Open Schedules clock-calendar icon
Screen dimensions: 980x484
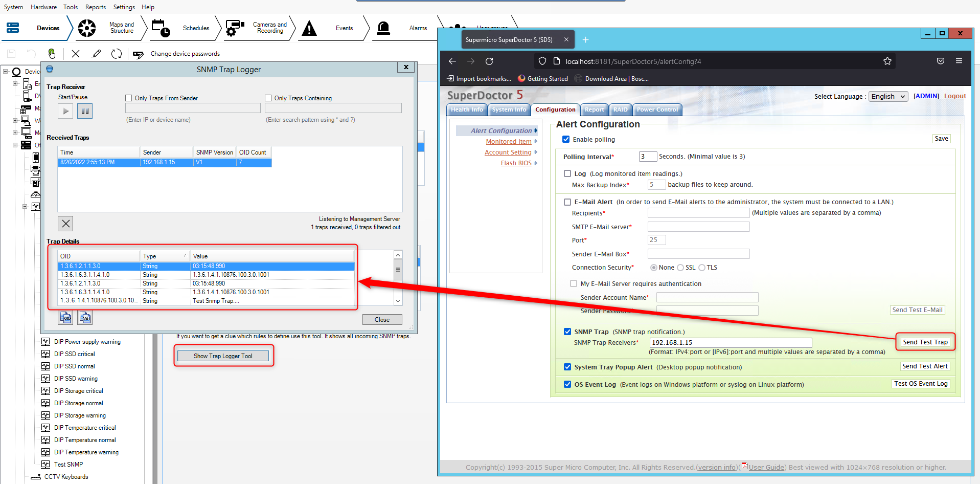(161, 28)
